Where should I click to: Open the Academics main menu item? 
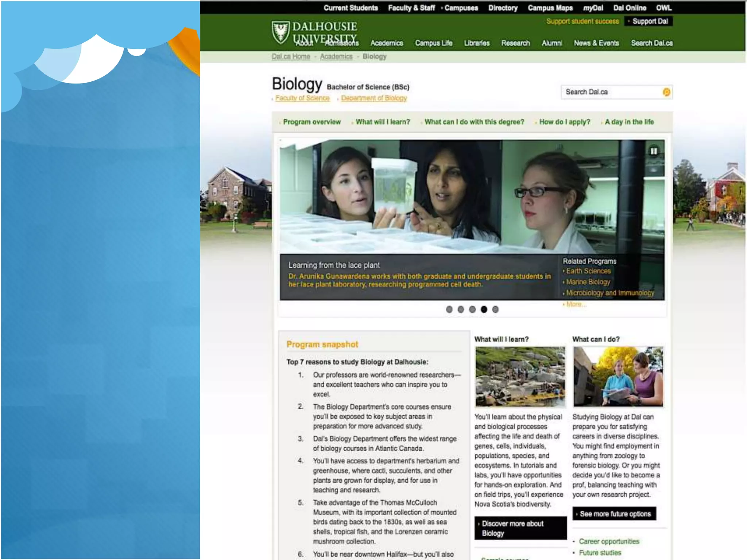(x=387, y=43)
